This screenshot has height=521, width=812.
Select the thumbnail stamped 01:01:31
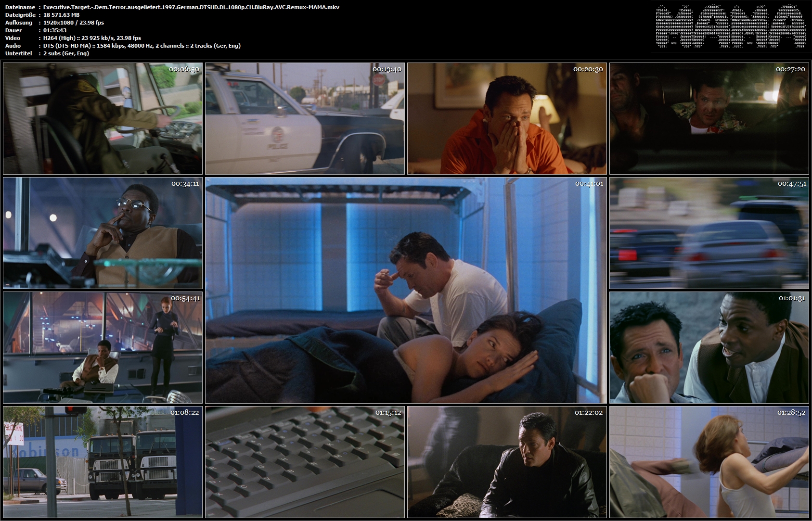pos(709,347)
